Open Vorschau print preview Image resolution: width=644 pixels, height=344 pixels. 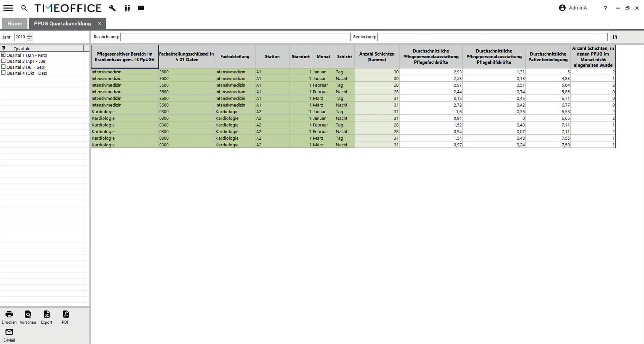[x=28, y=314]
